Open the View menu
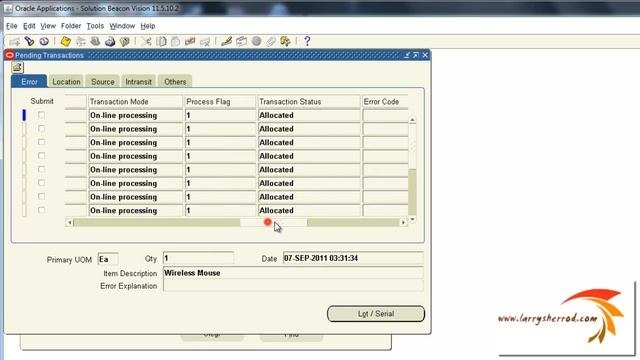640x360 pixels. point(48,26)
